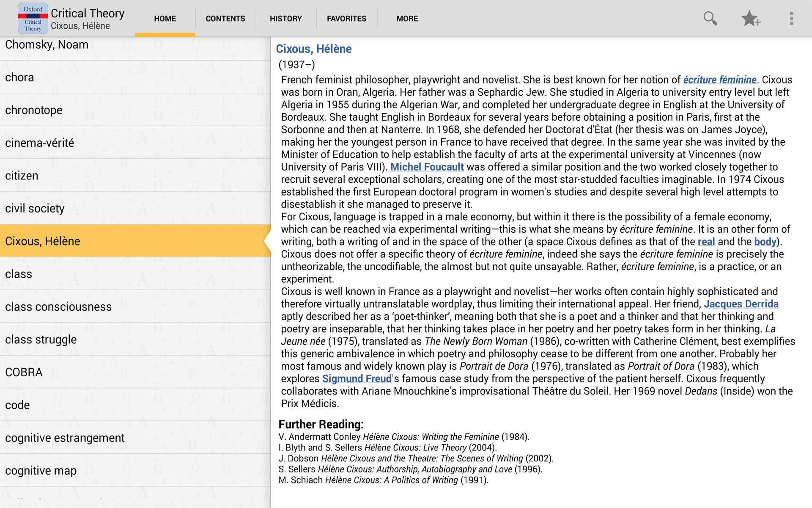Image resolution: width=812 pixels, height=508 pixels.
Task: Tap the Oxford Critical Theory app icon
Action: (x=33, y=19)
